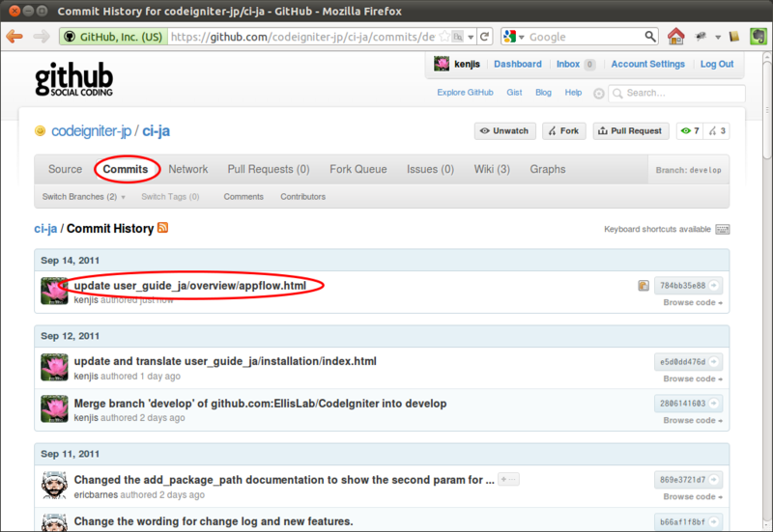Focus the GitHub Search field

(x=677, y=93)
